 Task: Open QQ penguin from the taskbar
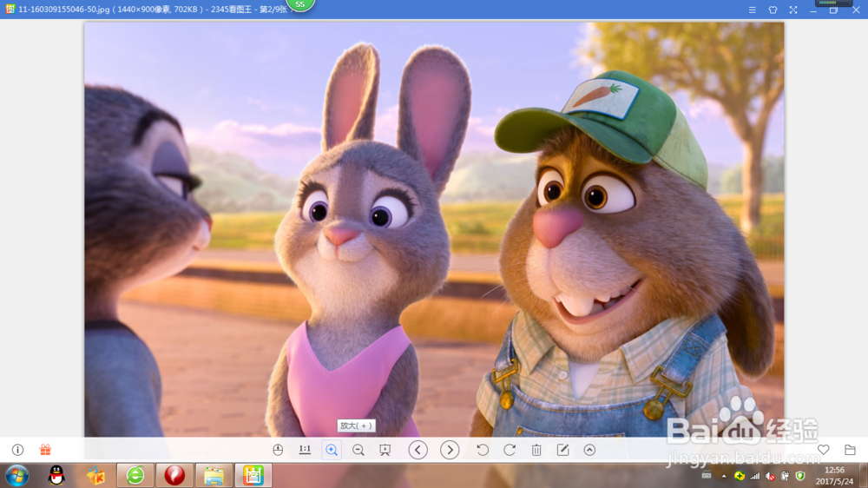coord(56,475)
